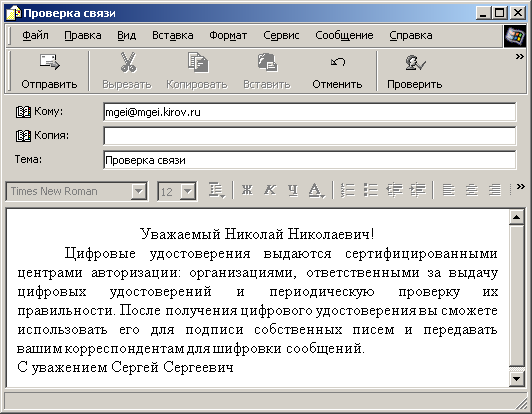This screenshot has height=414, width=532.
Task: Click in the empty Копия field
Action: coord(309,136)
